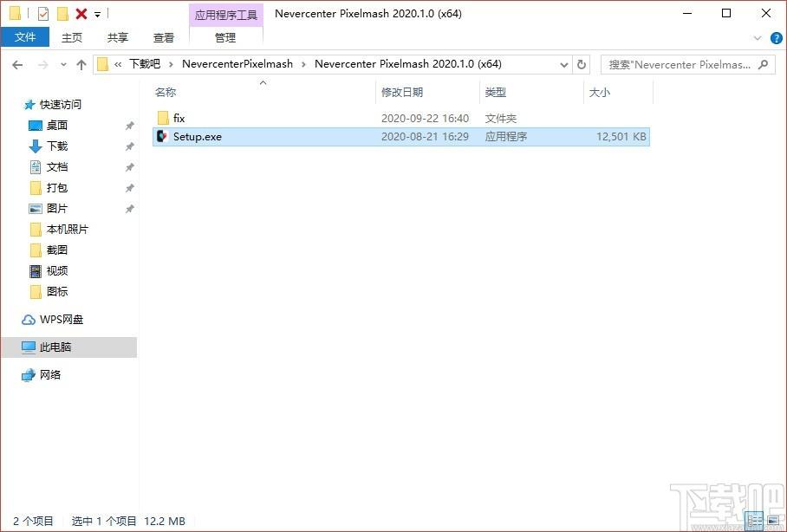The height and width of the screenshot is (532, 787).
Task: Open the 打包 folder in the navigation pane
Action: pyautogui.click(x=56, y=188)
